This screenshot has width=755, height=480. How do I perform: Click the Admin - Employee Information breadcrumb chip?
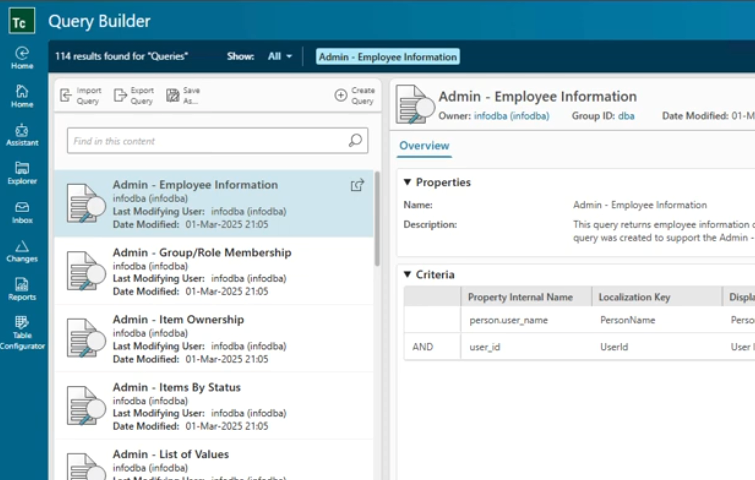click(388, 57)
